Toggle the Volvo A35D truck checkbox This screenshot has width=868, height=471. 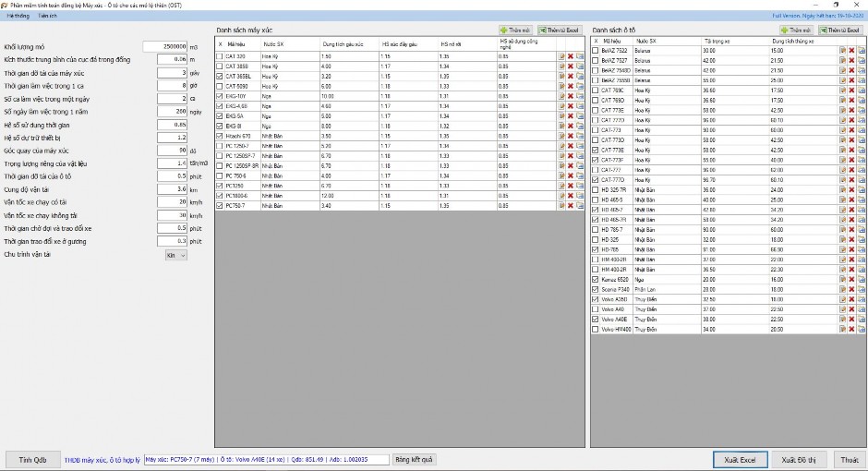pos(596,299)
